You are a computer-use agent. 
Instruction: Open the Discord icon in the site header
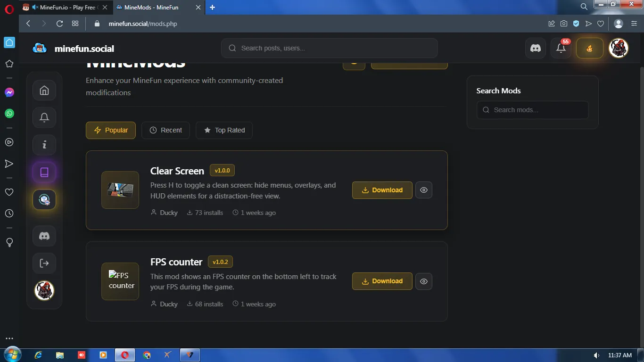click(x=536, y=48)
